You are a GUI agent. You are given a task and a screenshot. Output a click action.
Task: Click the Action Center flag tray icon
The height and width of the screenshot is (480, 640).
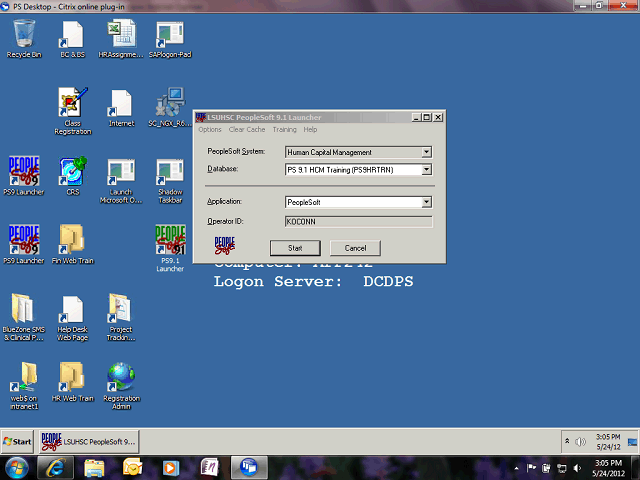tap(531, 468)
